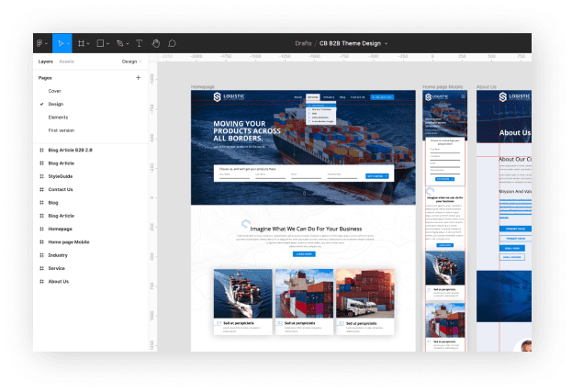Click the About Us hero title on canvas

tap(515, 133)
